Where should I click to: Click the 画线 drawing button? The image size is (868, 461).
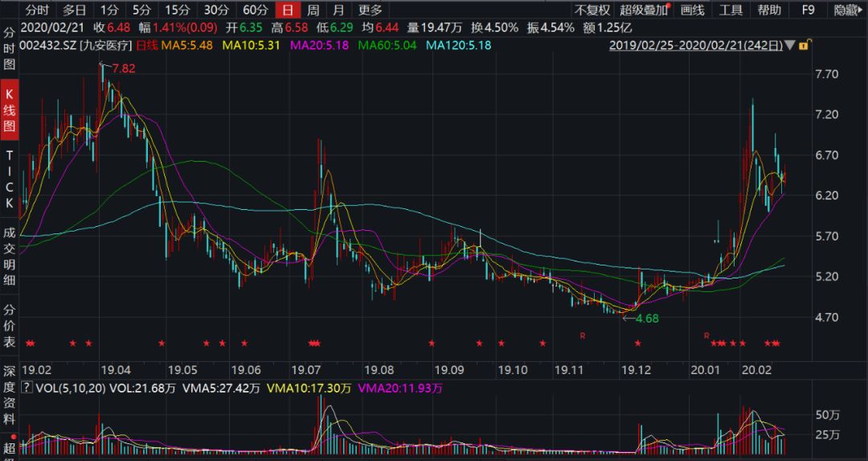pyautogui.click(x=692, y=10)
